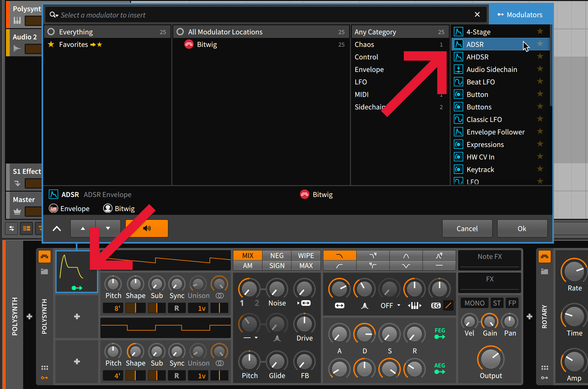This screenshot has height=389, width=588.
Task: Clear the modulator search field with X
Action: coord(477,14)
